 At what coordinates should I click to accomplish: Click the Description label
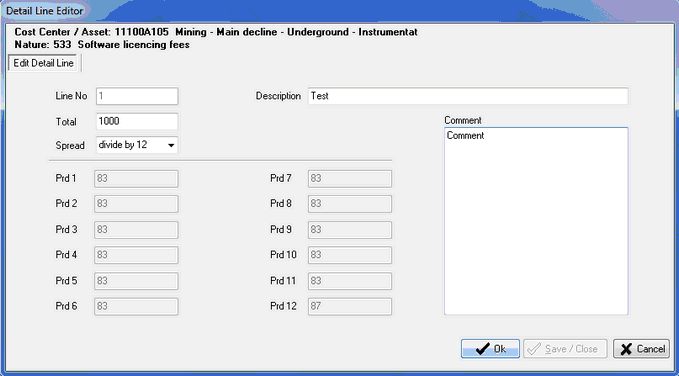coord(278,96)
